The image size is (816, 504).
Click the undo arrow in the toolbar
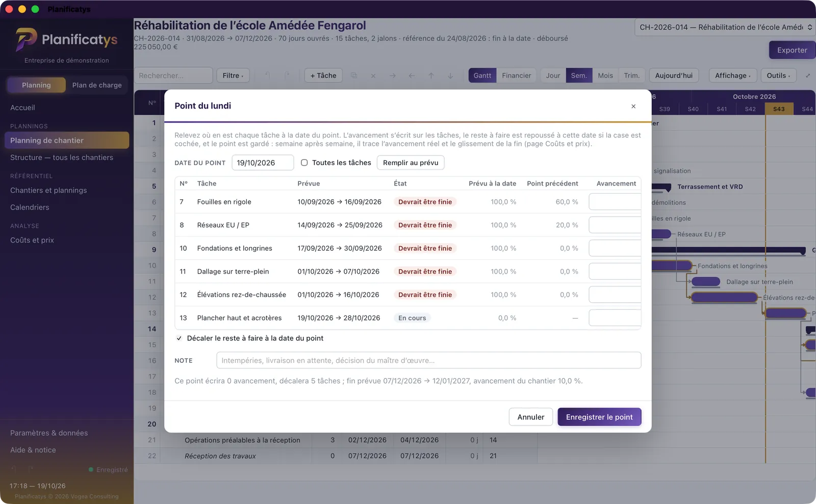[x=267, y=75]
